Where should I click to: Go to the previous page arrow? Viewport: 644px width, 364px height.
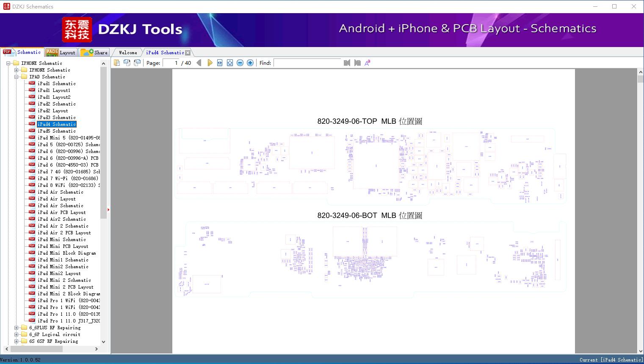pos(199,63)
